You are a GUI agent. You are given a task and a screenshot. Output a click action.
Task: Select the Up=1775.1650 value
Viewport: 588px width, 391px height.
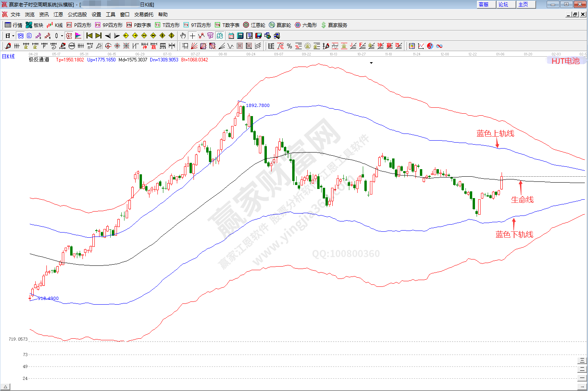point(102,60)
